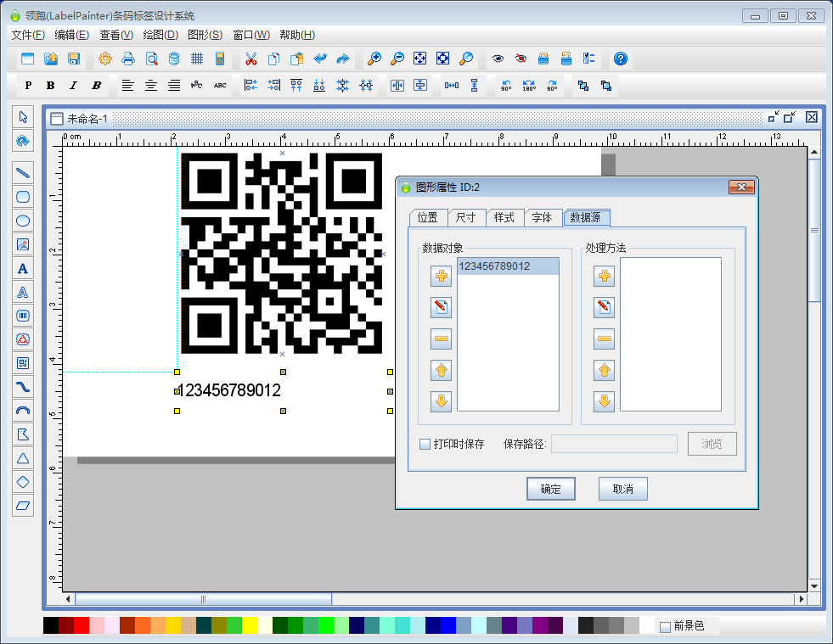Viewport: 833px width, 644px height.
Task: Toggle the grid display icon
Action: [197, 59]
